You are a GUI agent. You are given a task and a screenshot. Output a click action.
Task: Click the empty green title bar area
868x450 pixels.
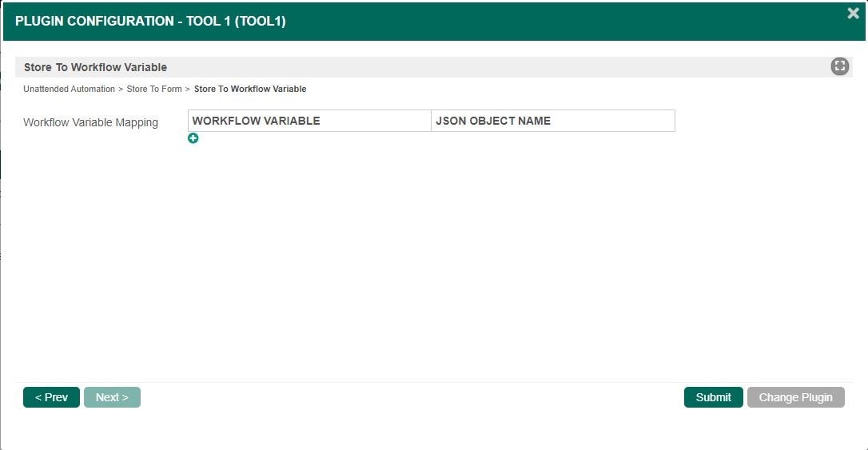[x=559, y=22]
